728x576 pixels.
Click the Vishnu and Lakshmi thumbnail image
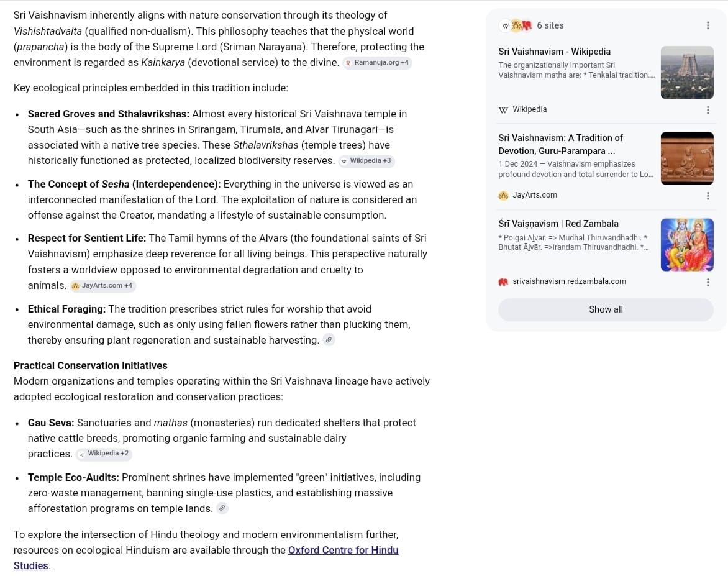pyautogui.click(x=686, y=245)
